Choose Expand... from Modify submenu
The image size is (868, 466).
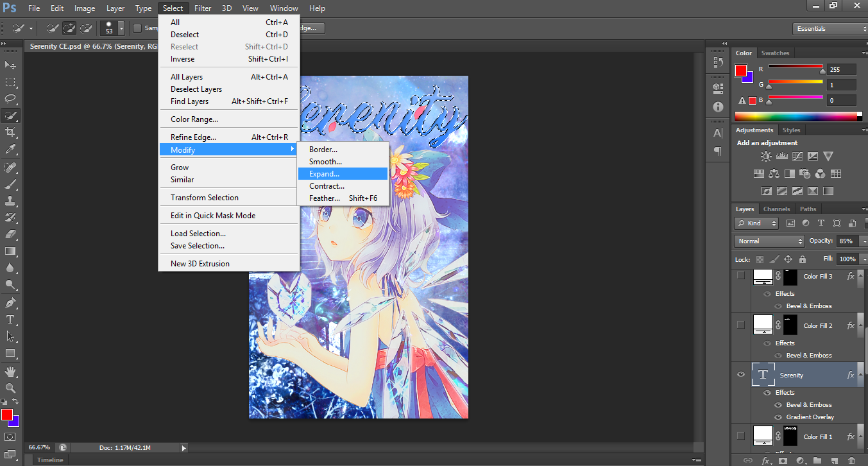(343, 174)
